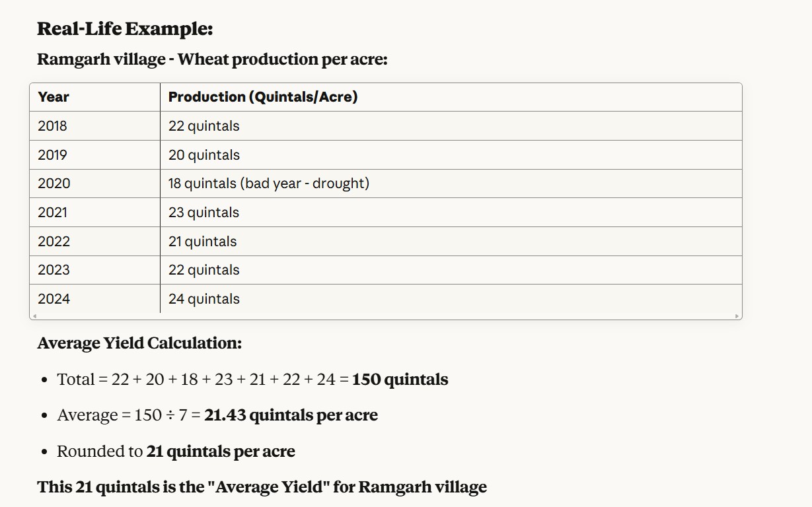
Task: Click the "23 quintals" production cell
Action: point(203,213)
